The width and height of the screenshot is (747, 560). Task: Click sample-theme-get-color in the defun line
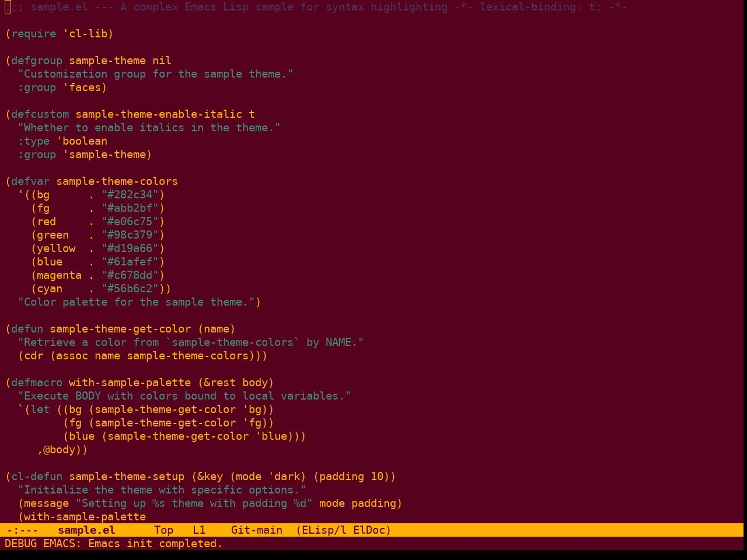click(x=120, y=329)
